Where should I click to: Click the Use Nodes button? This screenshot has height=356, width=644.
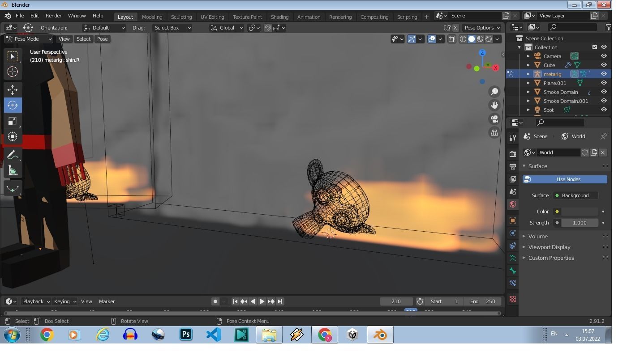click(x=565, y=179)
